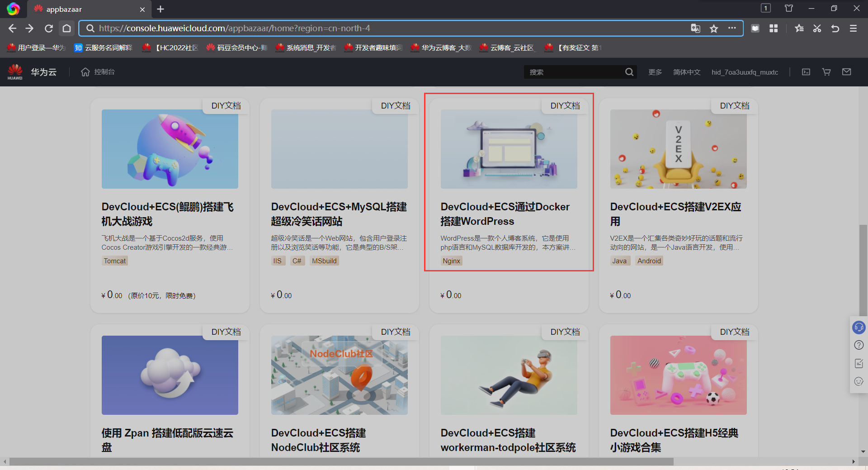
Task: Open the CloudShell terminal icon
Action: point(806,72)
